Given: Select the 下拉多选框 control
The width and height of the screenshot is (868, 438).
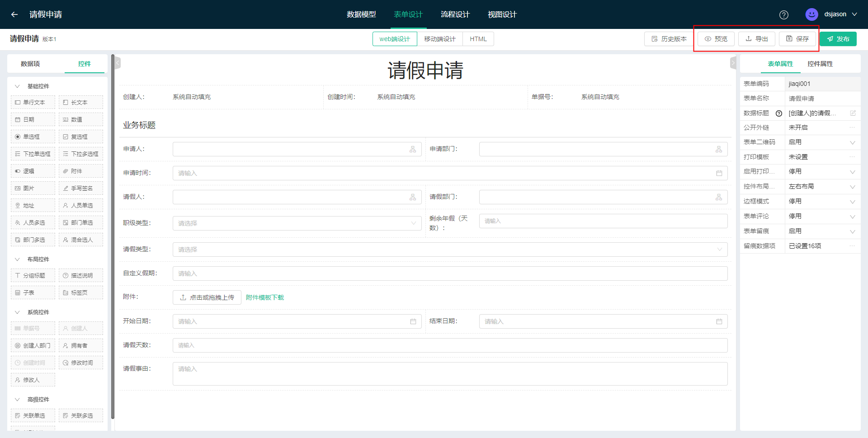Looking at the screenshot, I should (81, 154).
